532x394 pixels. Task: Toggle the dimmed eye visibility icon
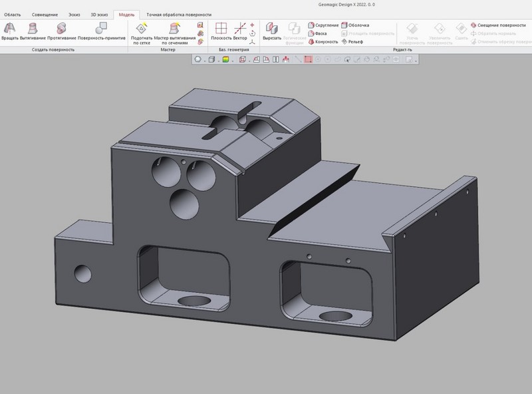click(396, 59)
